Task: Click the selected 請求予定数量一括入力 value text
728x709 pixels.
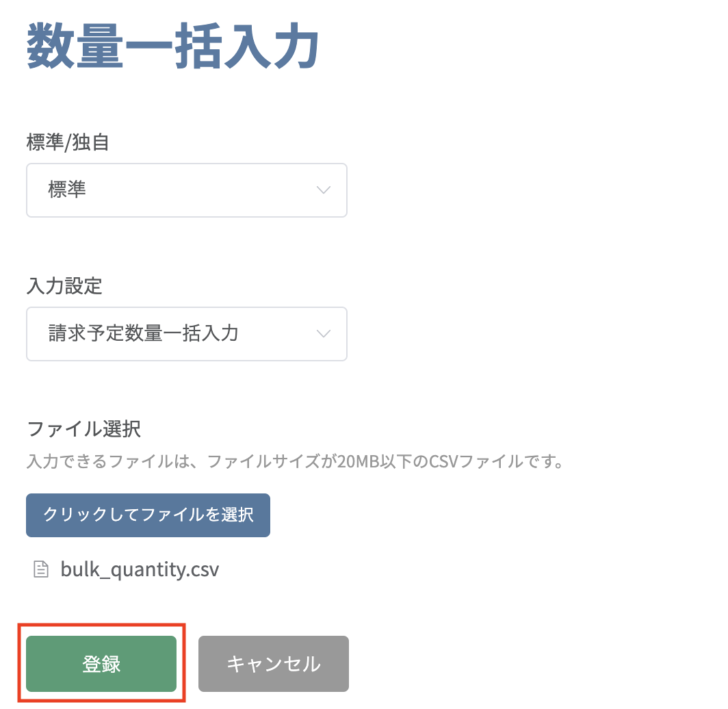Action: [x=143, y=333]
